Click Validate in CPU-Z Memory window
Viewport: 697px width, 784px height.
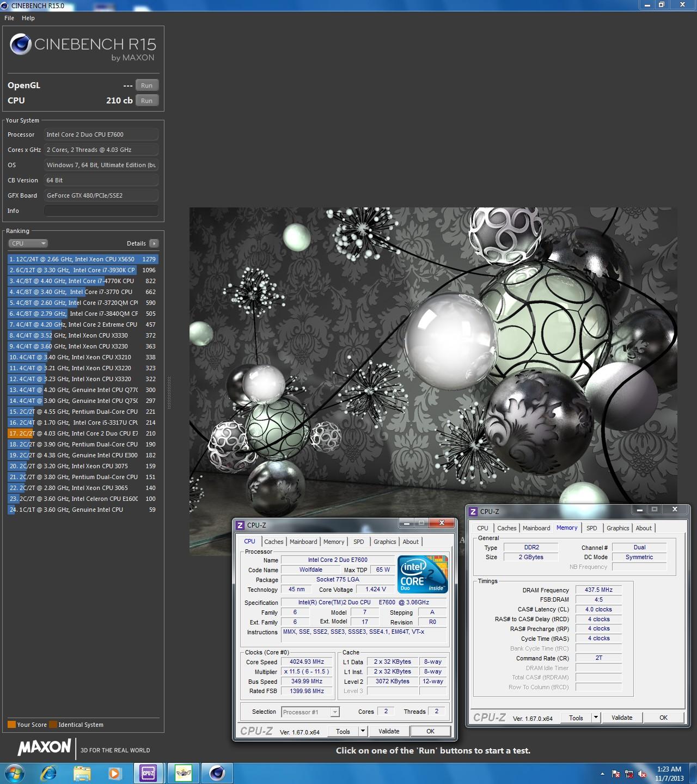click(622, 718)
